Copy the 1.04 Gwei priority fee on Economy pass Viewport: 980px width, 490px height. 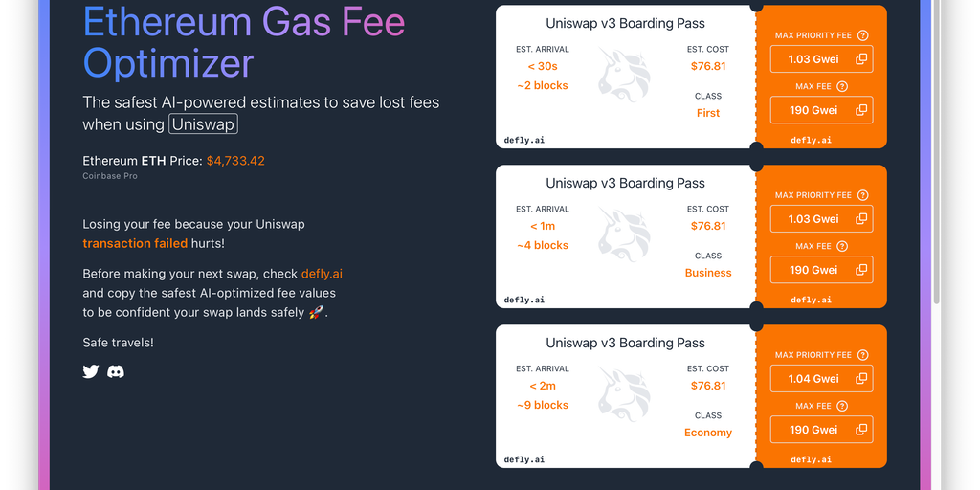coord(861,379)
